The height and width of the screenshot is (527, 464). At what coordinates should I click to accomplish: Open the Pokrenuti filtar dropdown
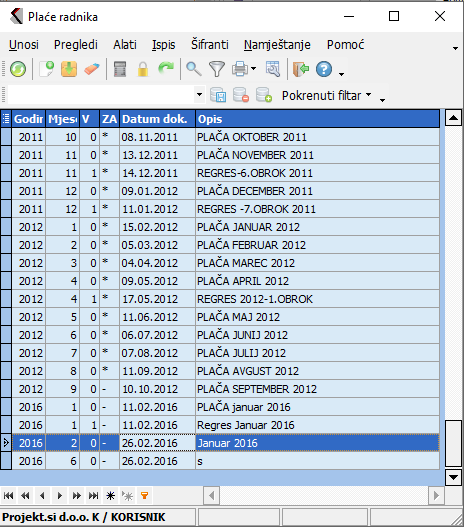click(326, 95)
